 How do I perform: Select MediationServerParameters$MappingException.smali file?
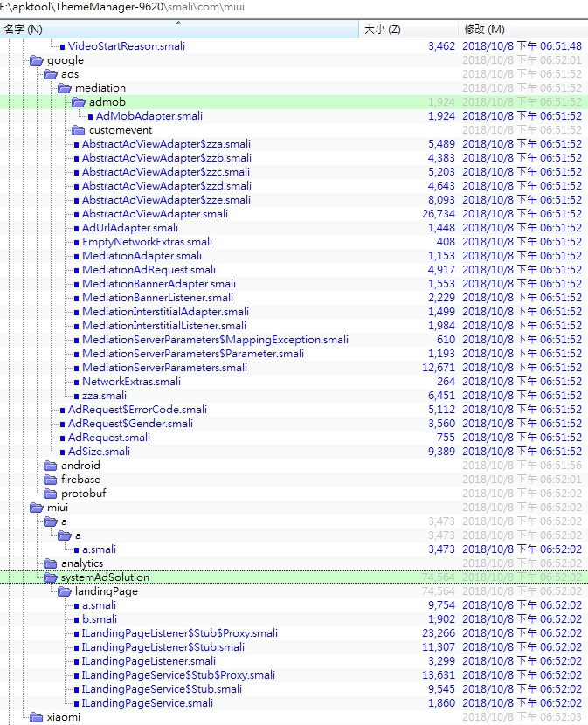click(x=215, y=340)
